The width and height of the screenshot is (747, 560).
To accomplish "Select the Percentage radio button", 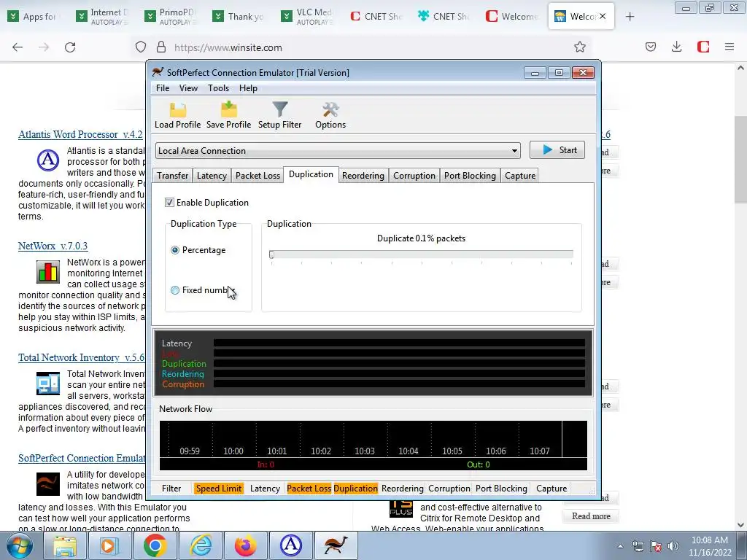I will click(x=175, y=250).
